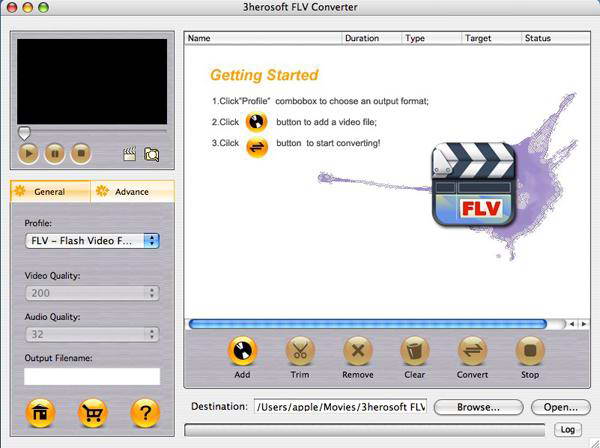The height and width of the screenshot is (448, 600).
Task: Click the preview seek slider handle
Action: click(x=24, y=133)
